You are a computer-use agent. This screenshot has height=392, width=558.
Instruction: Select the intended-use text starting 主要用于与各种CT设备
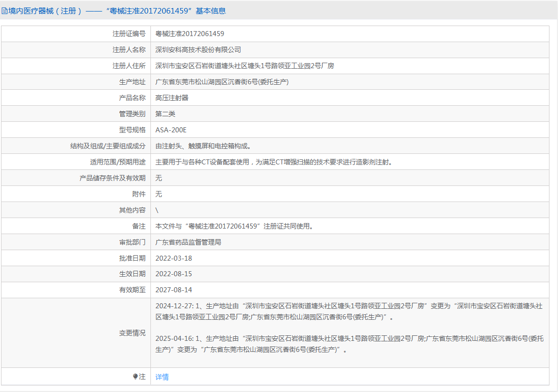275,162
